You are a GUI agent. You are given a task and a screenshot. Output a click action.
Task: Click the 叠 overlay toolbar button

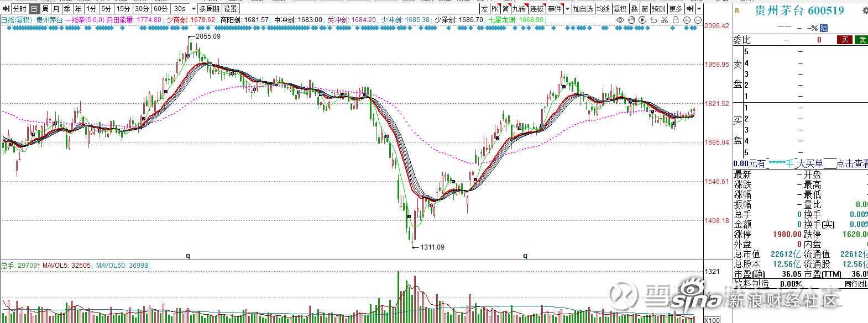click(x=635, y=9)
